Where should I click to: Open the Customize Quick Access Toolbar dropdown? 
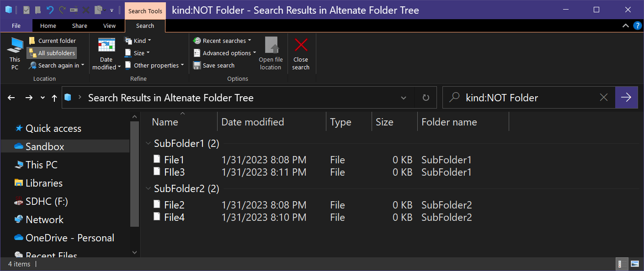click(112, 10)
